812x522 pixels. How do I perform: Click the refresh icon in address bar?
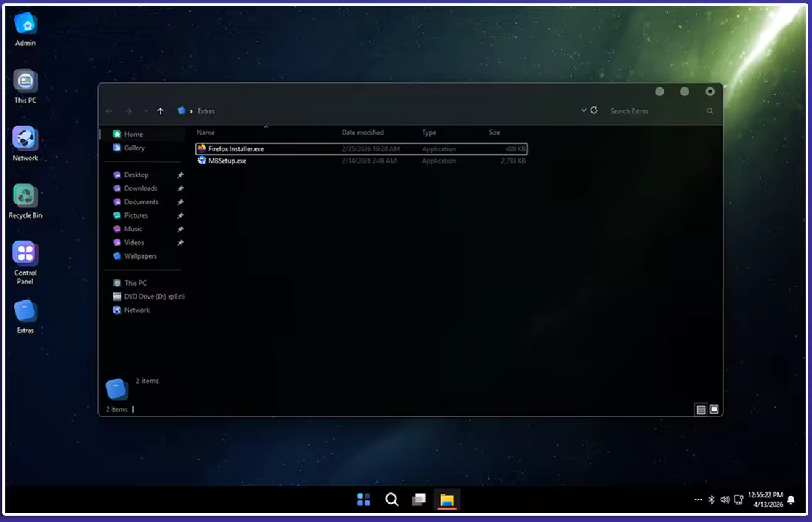pyautogui.click(x=594, y=110)
